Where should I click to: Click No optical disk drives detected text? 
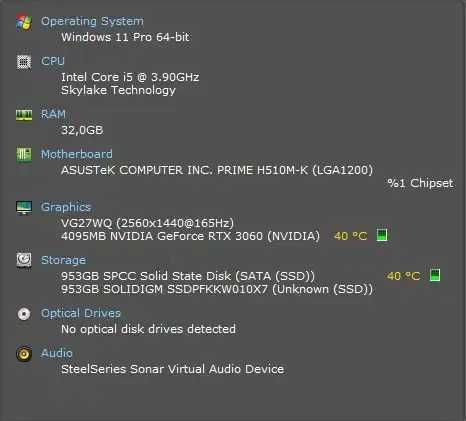[x=148, y=329]
